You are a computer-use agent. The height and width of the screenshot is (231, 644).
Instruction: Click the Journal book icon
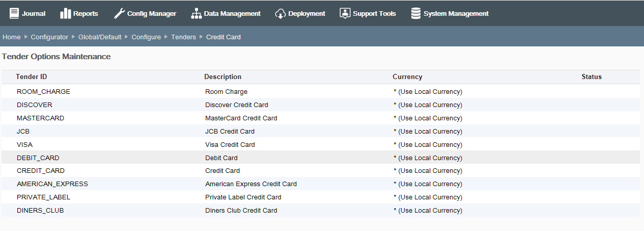click(14, 14)
